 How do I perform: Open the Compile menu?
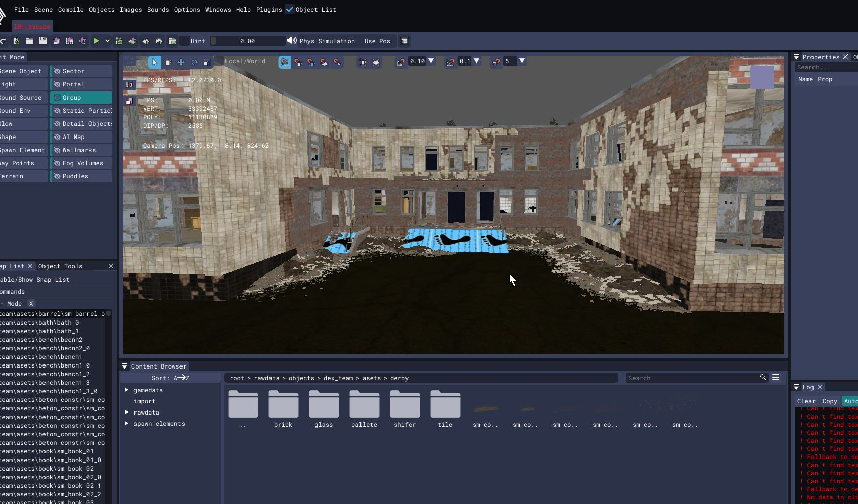point(71,10)
